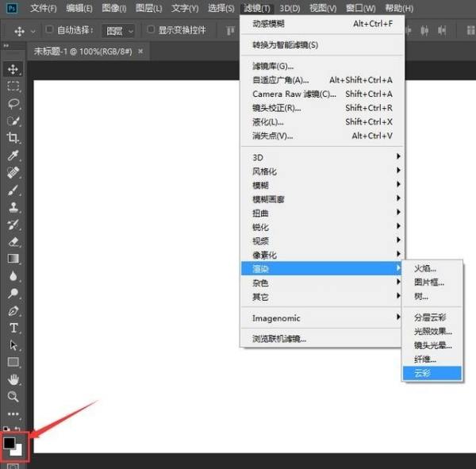Select the History Brush tool

pyautogui.click(x=13, y=225)
